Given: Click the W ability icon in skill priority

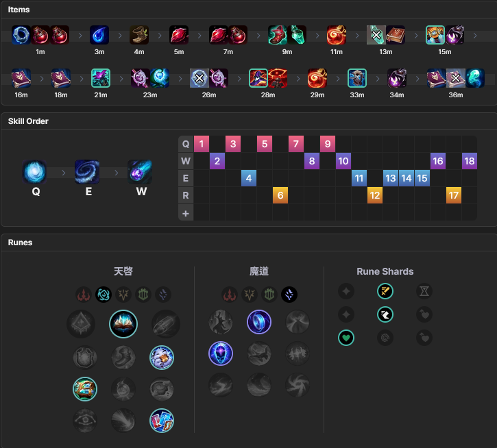Looking at the screenshot, I should 140,172.
